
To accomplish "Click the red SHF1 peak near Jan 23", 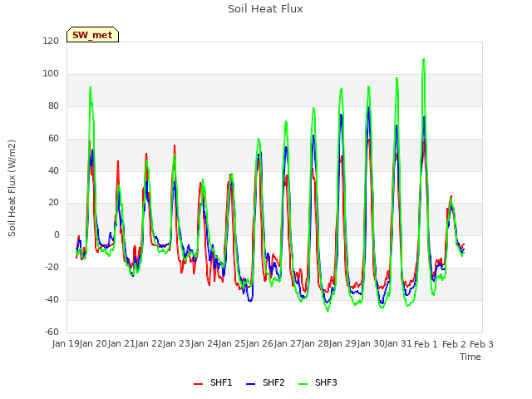I will point(175,145).
